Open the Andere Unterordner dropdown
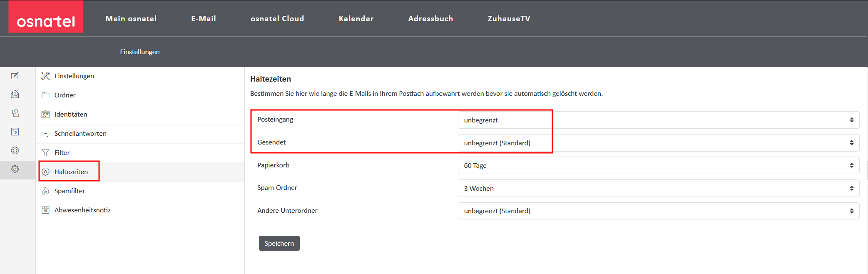Image resolution: width=868 pixels, height=274 pixels. tap(658, 211)
